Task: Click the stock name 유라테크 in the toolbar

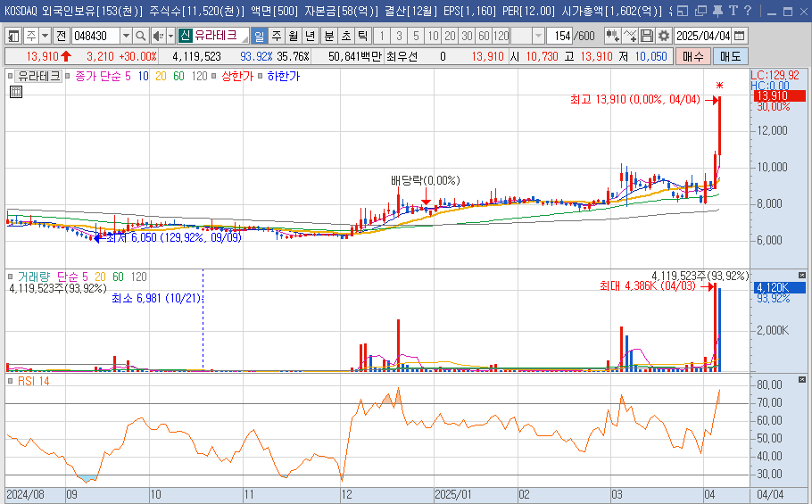Action: tap(215, 35)
